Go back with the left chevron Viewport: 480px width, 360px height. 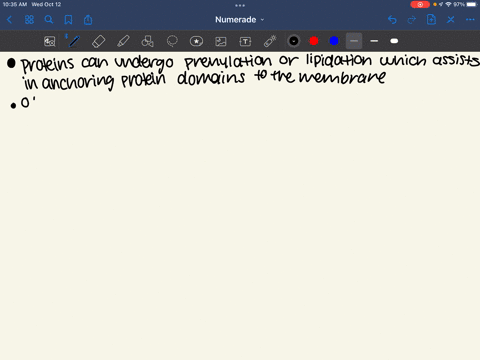coord(9,20)
